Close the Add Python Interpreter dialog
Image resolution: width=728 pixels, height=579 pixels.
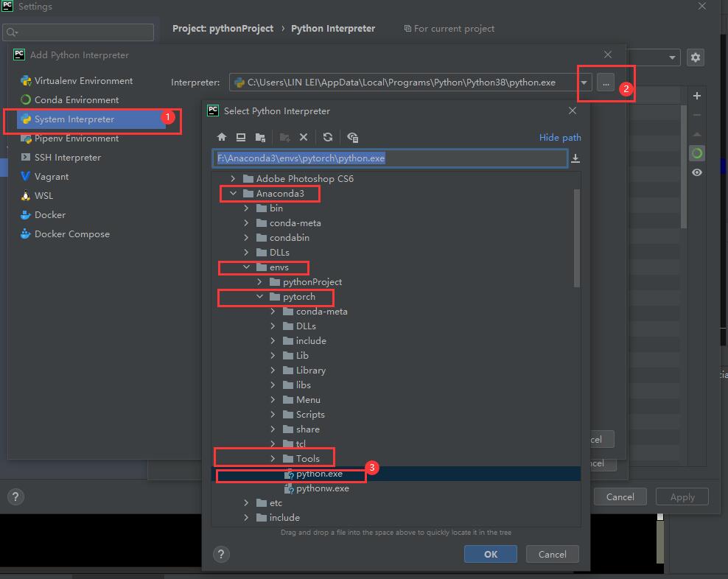point(608,55)
